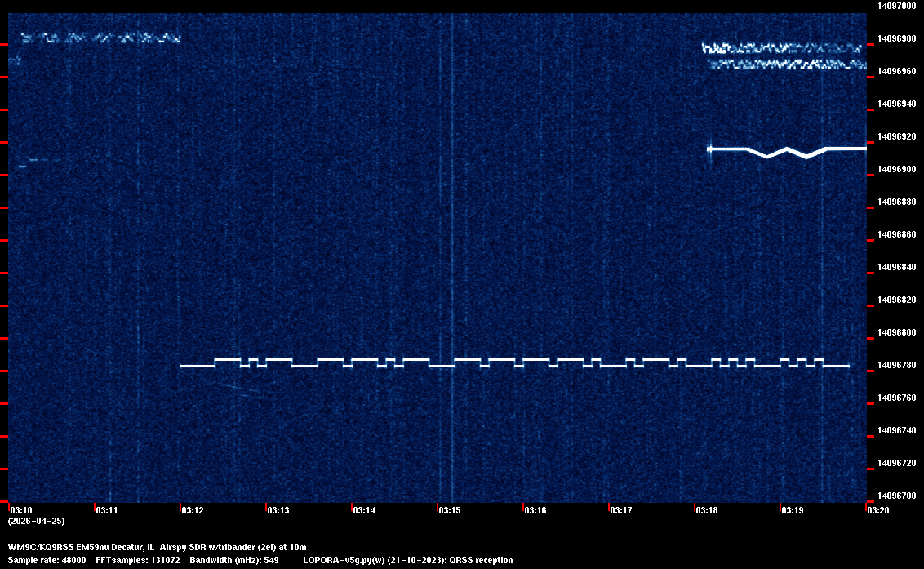
Task: Click the 14096700 frequency label
Action: (896, 496)
